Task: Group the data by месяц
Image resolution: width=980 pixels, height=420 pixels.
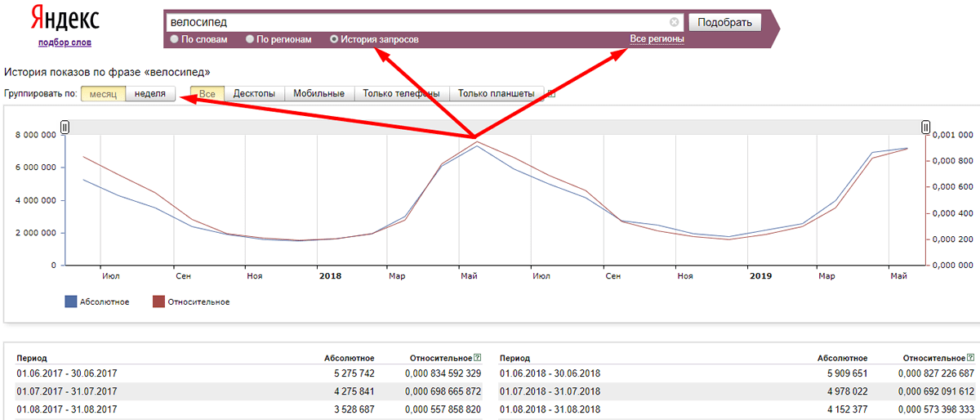Action: click(x=103, y=94)
